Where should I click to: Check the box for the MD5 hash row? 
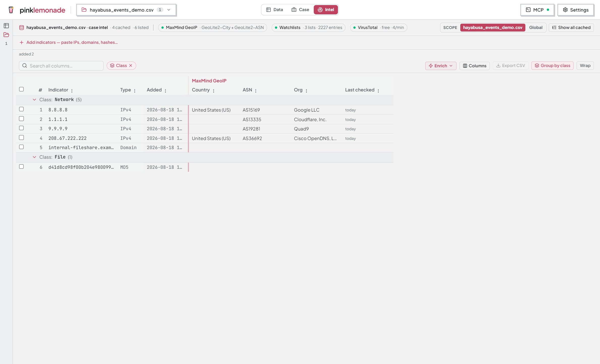pos(21,167)
